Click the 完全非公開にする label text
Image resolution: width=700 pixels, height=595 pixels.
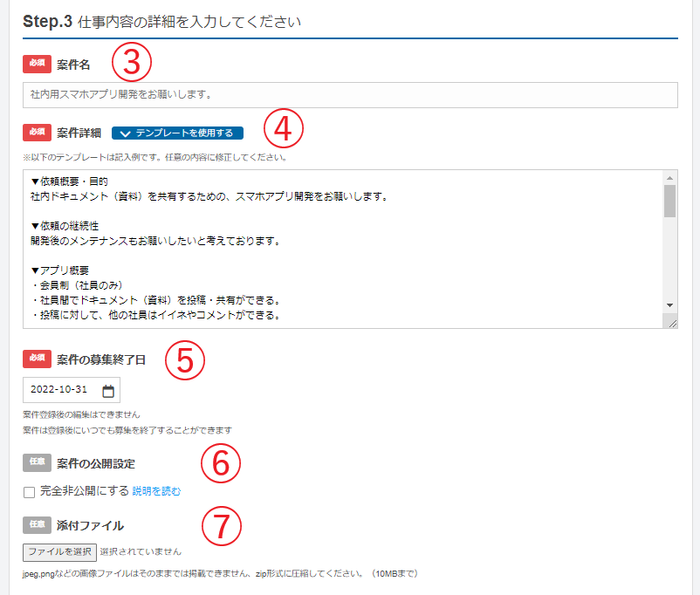point(85,491)
